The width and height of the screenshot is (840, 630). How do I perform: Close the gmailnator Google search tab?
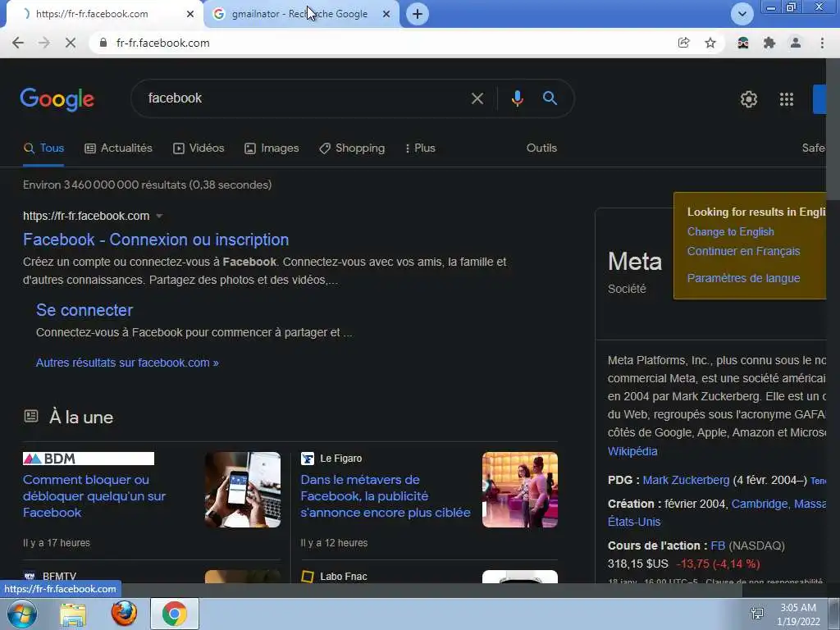(386, 14)
